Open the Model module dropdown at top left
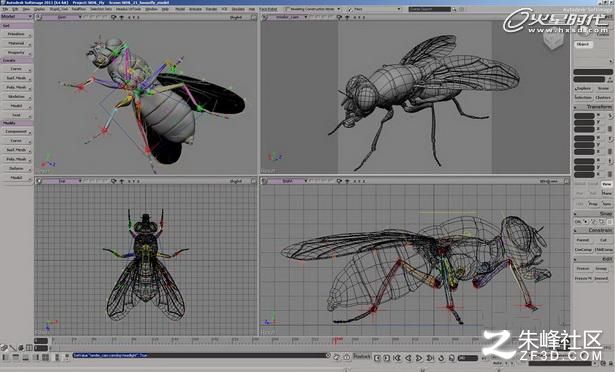 pos(16,16)
